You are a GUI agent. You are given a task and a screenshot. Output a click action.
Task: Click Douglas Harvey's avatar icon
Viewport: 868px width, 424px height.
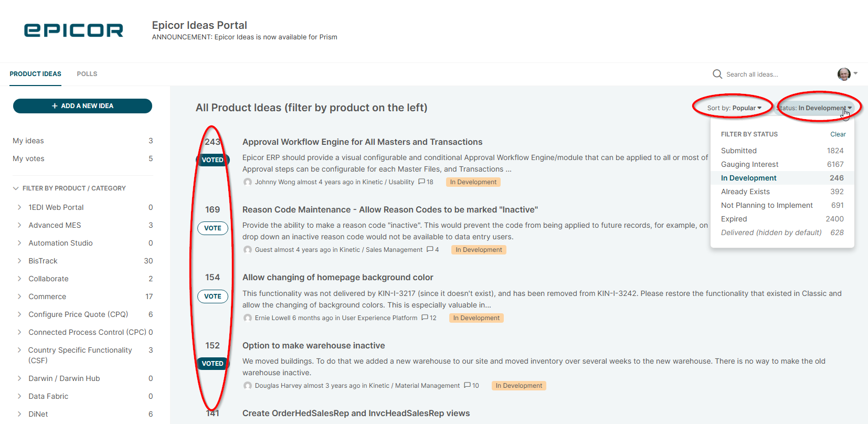coord(248,386)
